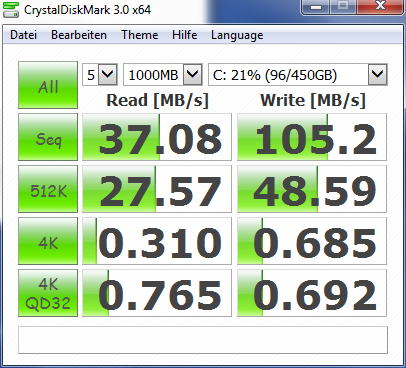This screenshot has height=368, width=406.
Task: Open the Language menu
Action: pos(237,35)
